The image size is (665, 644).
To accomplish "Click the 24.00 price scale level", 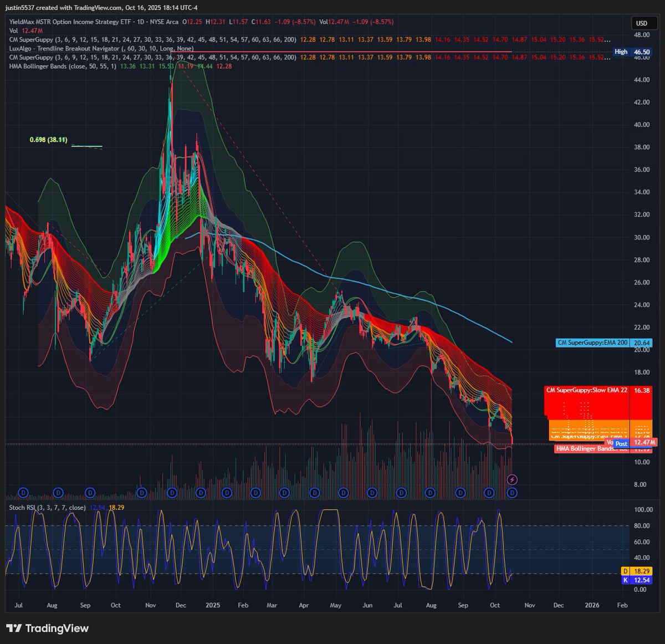I will (x=642, y=305).
